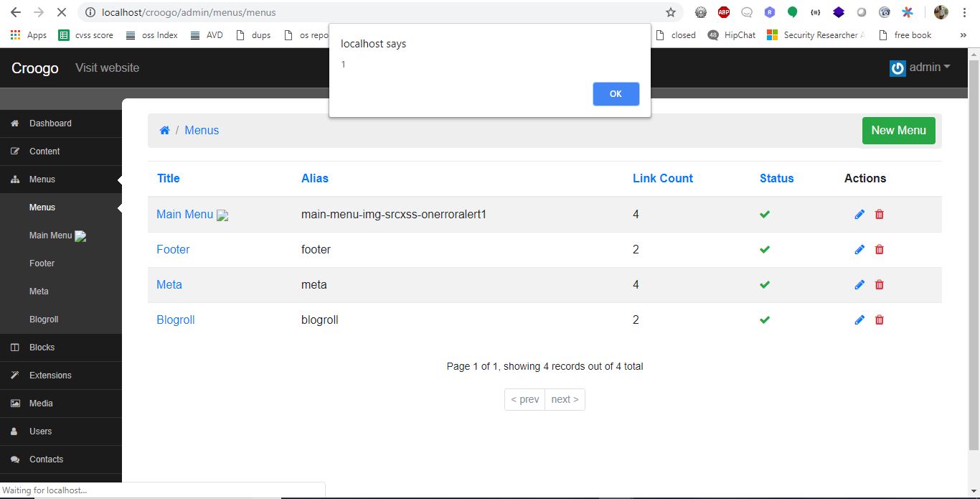Delete the Meta row trash icon
Image resolution: width=980 pixels, height=499 pixels.
point(880,285)
